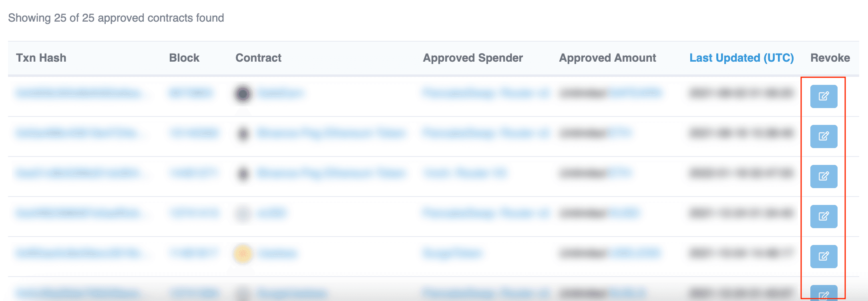Viewport: 868px width, 301px height.
Task: Select the revoke edit icon in the fourth row
Action: [x=824, y=216]
